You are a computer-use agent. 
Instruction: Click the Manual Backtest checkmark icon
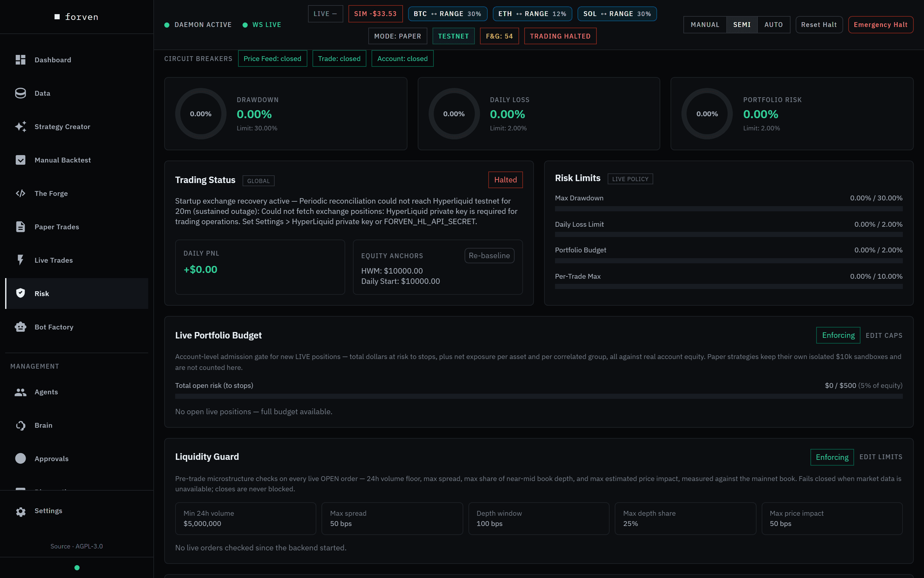click(21, 160)
